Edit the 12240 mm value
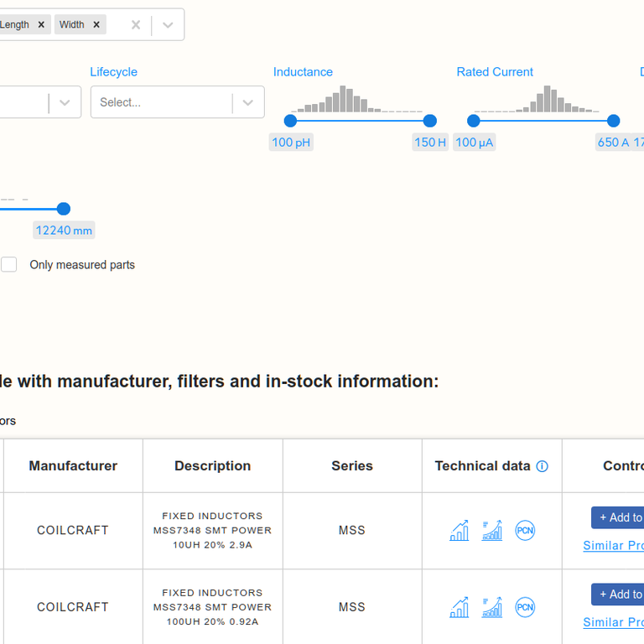The height and width of the screenshot is (644, 644). [64, 231]
